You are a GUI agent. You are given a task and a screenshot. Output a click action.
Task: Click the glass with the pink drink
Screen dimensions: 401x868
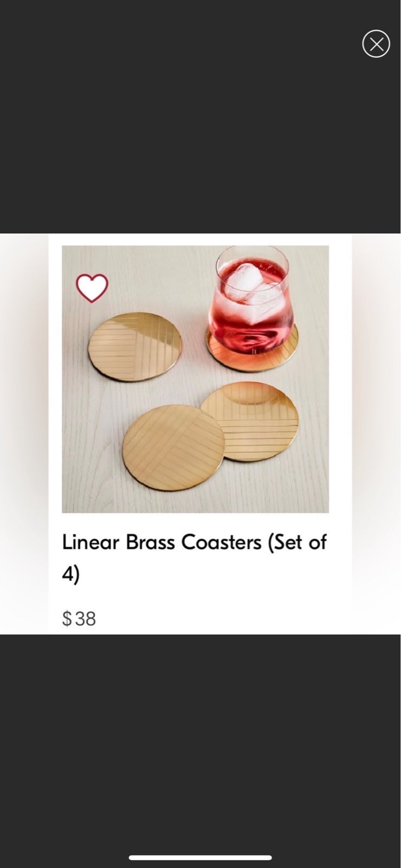(x=250, y=300)
